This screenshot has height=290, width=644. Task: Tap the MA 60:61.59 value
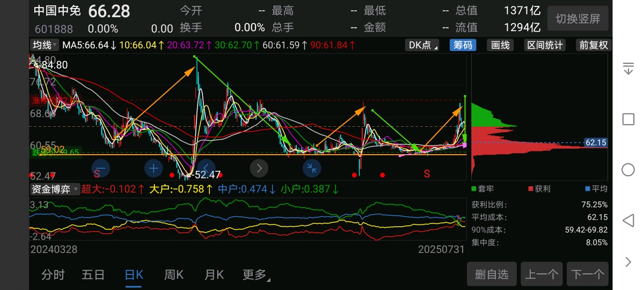[x=285, y=45]
